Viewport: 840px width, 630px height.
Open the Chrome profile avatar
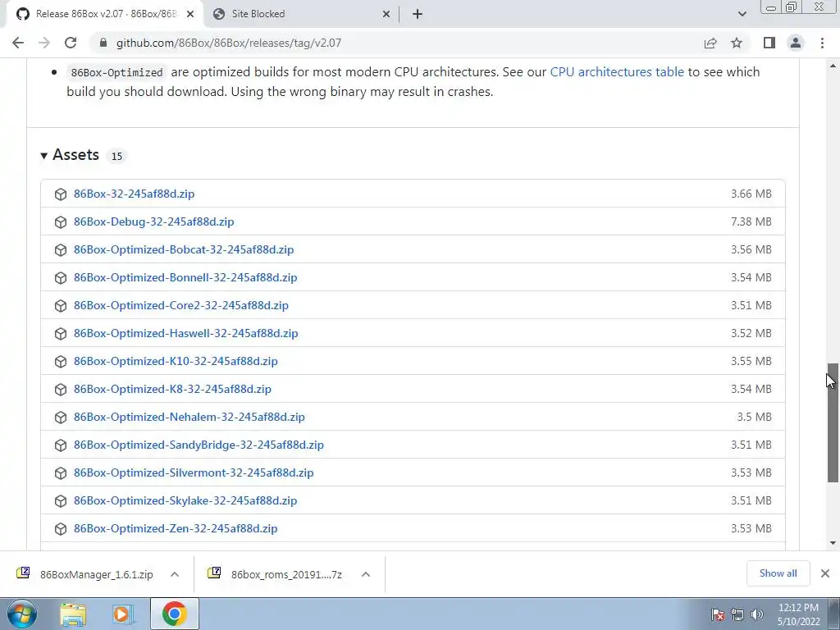tap(796, 43)
